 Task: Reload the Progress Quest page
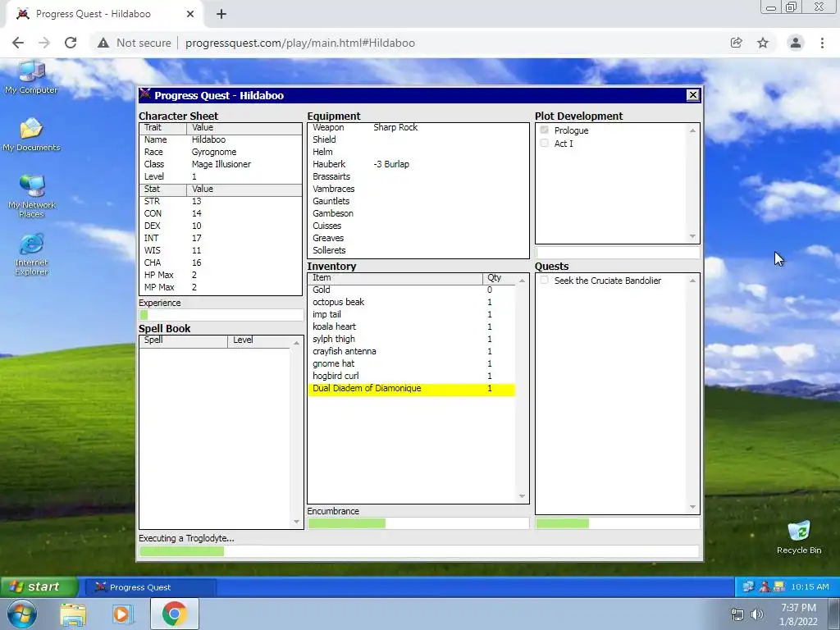[x=71, y=43]
